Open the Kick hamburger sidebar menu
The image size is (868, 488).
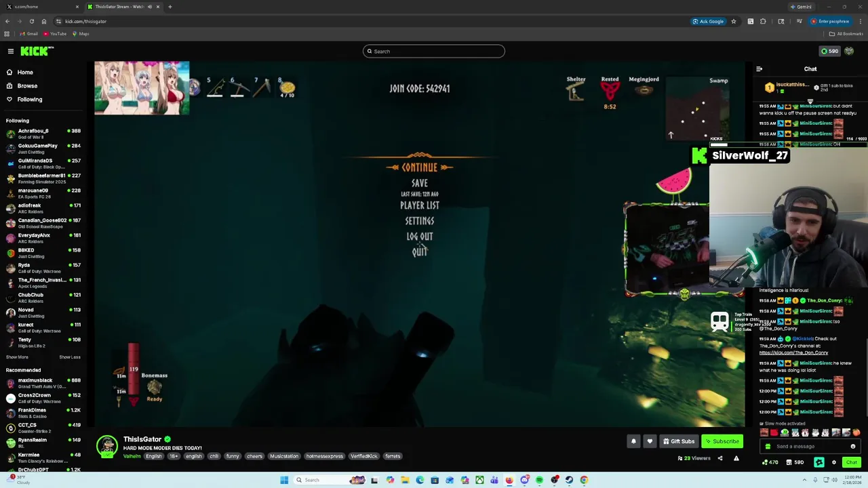(x=11, y=51)
